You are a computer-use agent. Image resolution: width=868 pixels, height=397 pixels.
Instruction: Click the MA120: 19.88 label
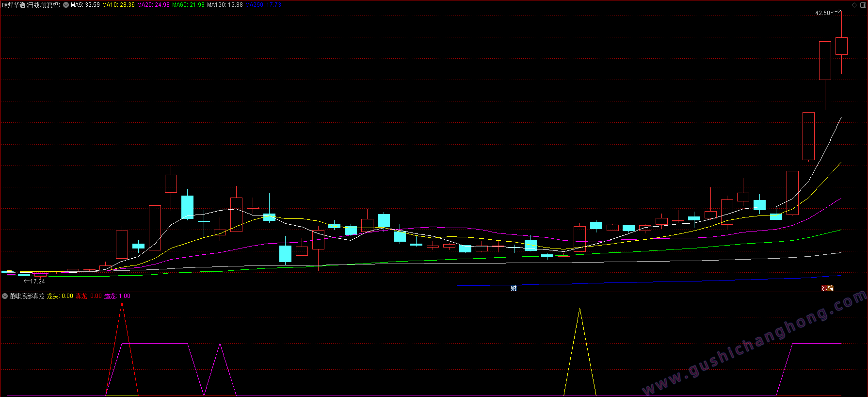click(225, 5)
